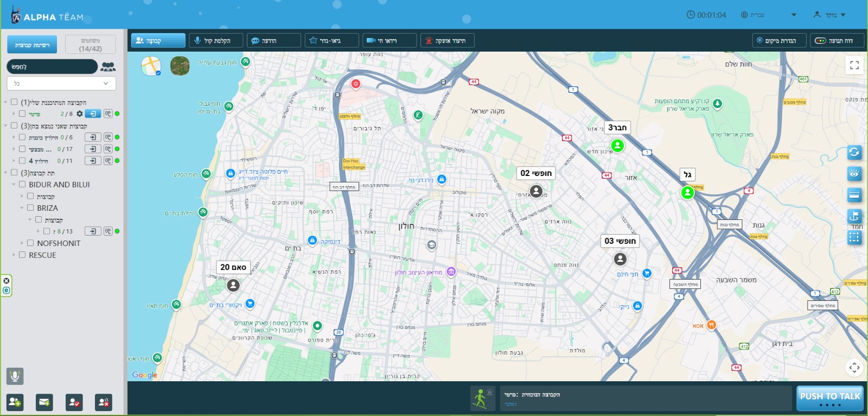The height and width of the screenshot is (416, 868).
Task: Click the flag location marker tool
Action: pyautogui.click(x=854, y=216)
